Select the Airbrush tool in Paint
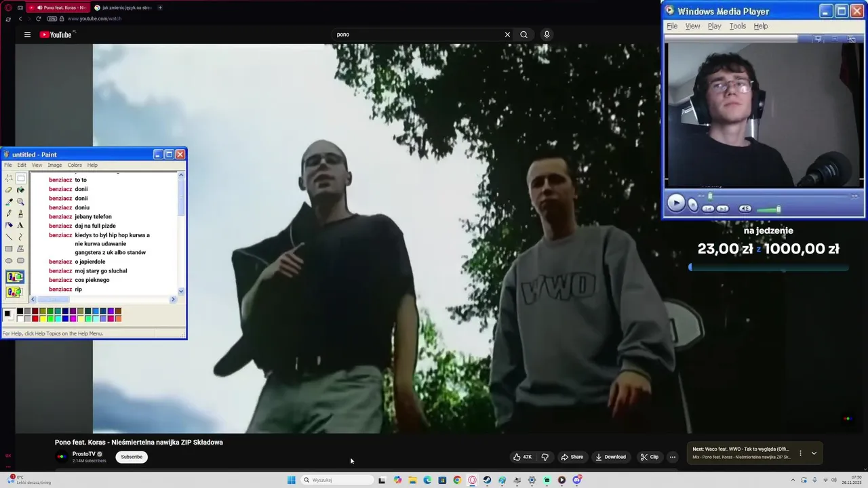 (x=9, y=225)
